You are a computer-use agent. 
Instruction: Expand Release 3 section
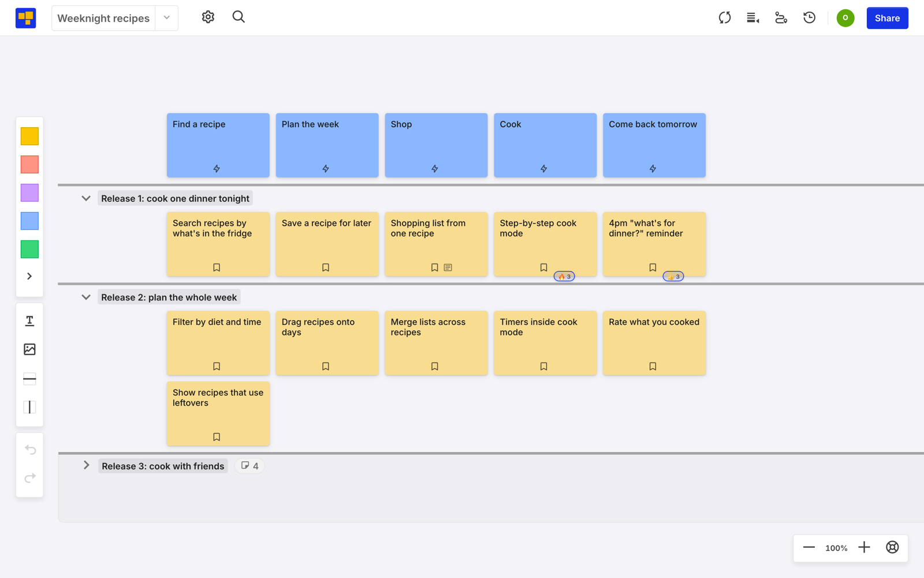86,465
